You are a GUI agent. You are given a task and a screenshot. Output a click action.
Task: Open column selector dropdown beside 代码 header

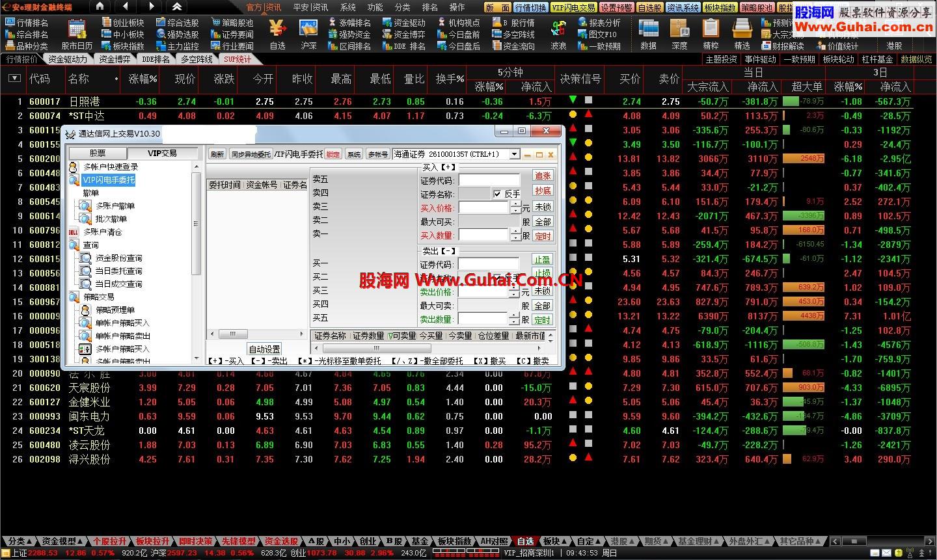coord(14,79)
